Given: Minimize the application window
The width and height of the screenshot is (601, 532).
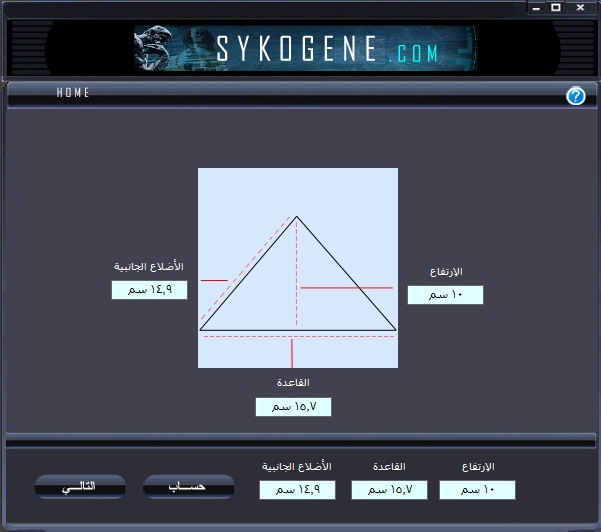Looking at the screenshot, I should pos(537,7).
